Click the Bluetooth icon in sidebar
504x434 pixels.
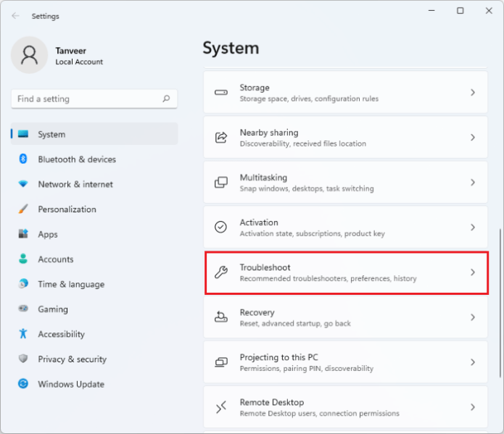click(x=23, y=159)
